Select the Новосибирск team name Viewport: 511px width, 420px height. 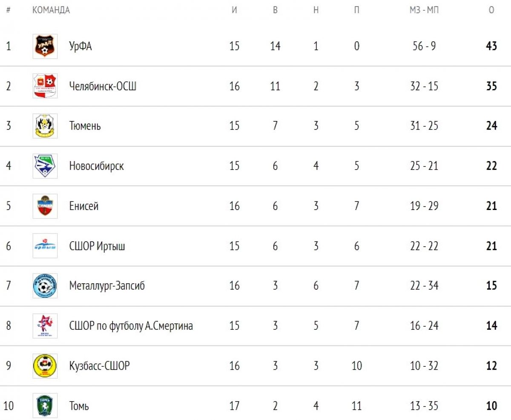[x=96, y=166]
